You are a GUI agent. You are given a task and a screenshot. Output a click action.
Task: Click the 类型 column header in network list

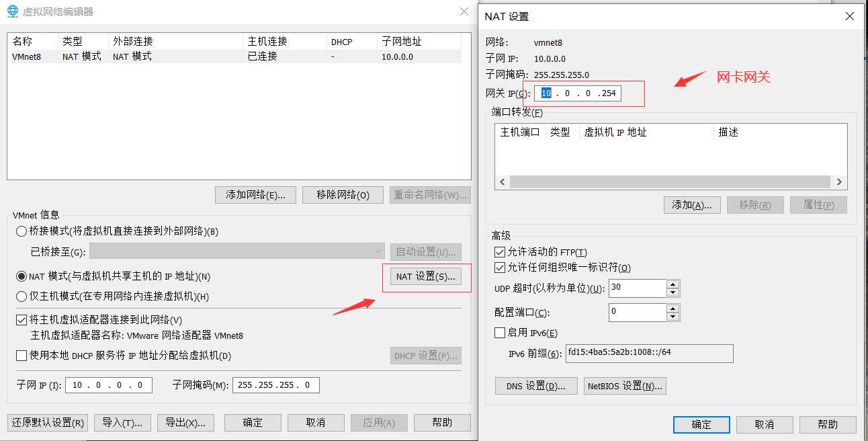pos(83,42)
